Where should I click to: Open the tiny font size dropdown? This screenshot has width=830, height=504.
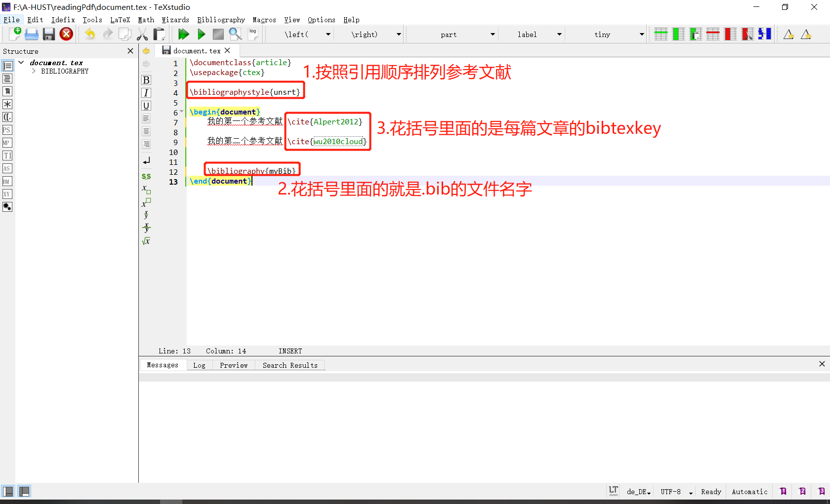(x=640, y=34)
